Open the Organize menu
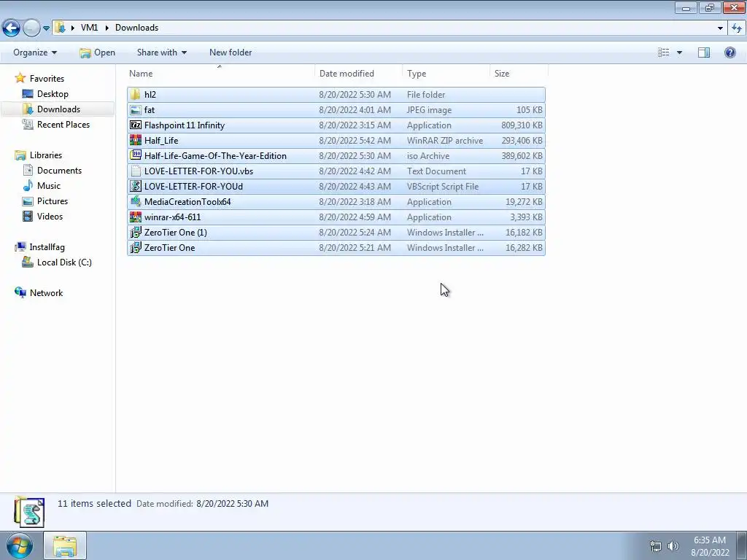Viewport: 747px width, 560px height. (x=35, y=52)
